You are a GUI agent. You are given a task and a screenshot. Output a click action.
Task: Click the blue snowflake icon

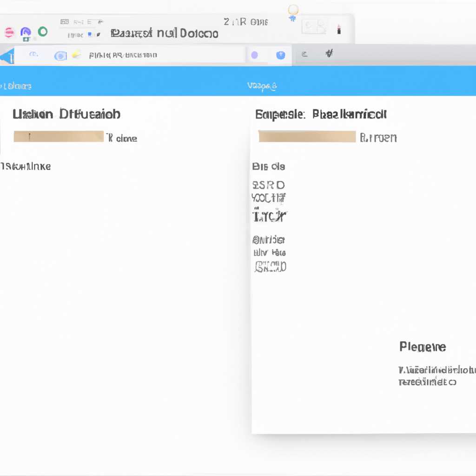292,19
